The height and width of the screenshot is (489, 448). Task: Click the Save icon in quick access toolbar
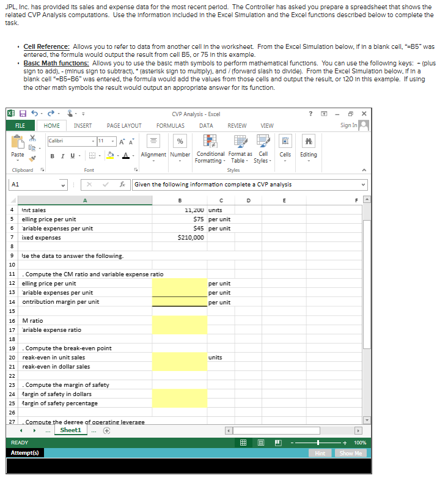pos(23,114)
